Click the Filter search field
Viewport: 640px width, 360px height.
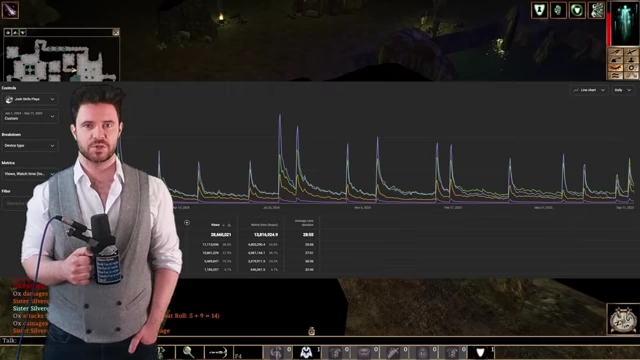(x=16, y=203)
